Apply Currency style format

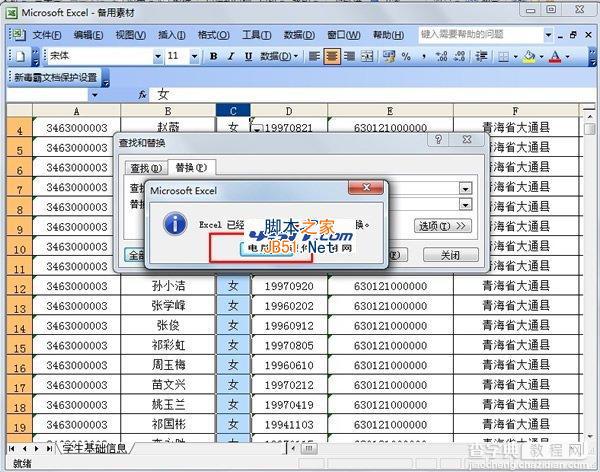389,57
